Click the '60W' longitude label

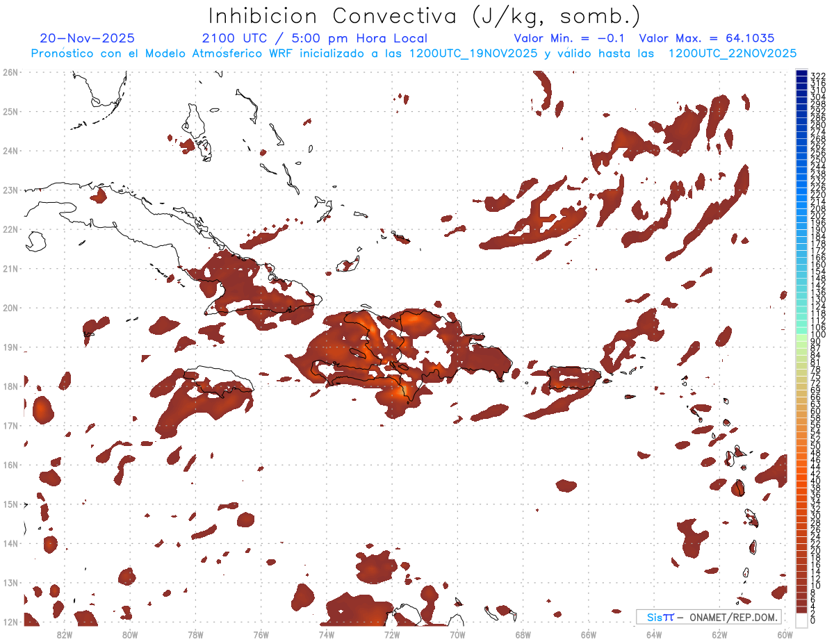click(x=785, y=634)
